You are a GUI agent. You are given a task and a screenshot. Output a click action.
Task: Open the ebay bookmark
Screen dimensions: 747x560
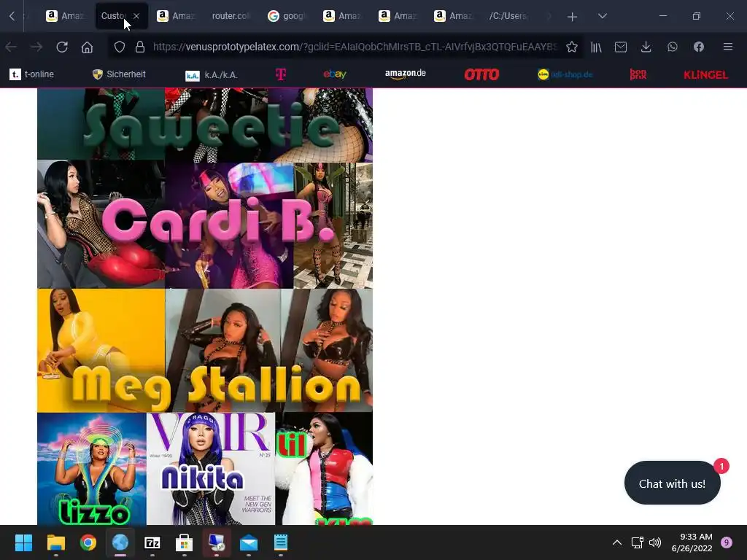pyautogui.click(x=334, y=74)
